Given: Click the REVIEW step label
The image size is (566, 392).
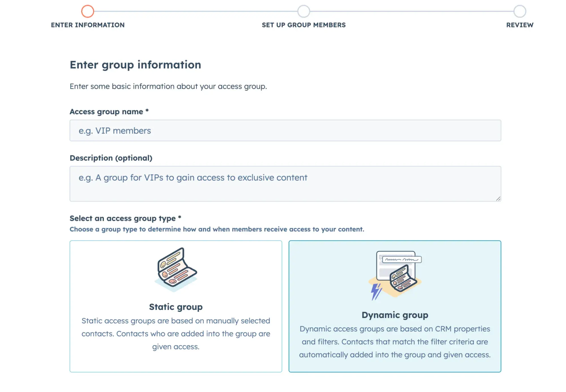Looking at the screenshot, I should [520, 25].
